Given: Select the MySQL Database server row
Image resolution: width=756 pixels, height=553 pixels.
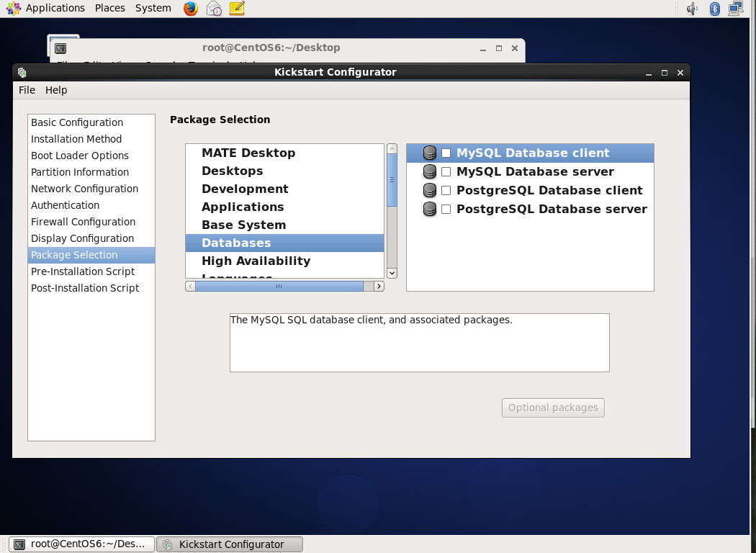Looking at the screenshot, I should point(531,171).
